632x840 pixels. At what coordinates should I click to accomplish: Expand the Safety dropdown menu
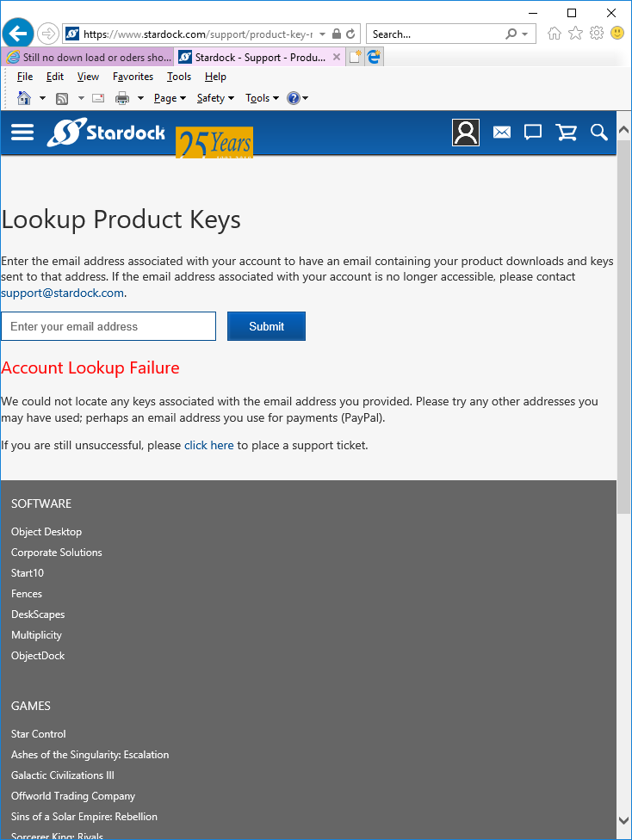215,98
